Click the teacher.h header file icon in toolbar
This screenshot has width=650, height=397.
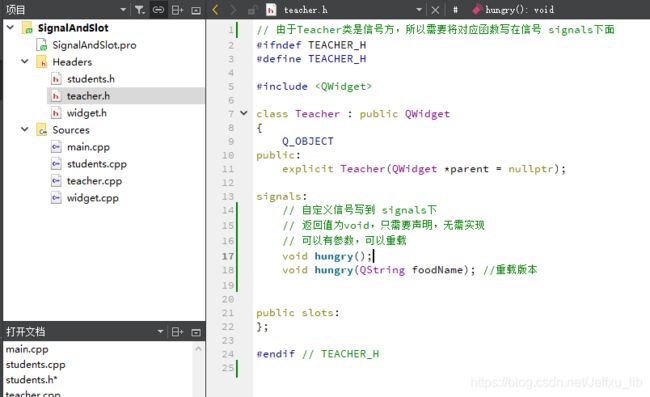271,10
